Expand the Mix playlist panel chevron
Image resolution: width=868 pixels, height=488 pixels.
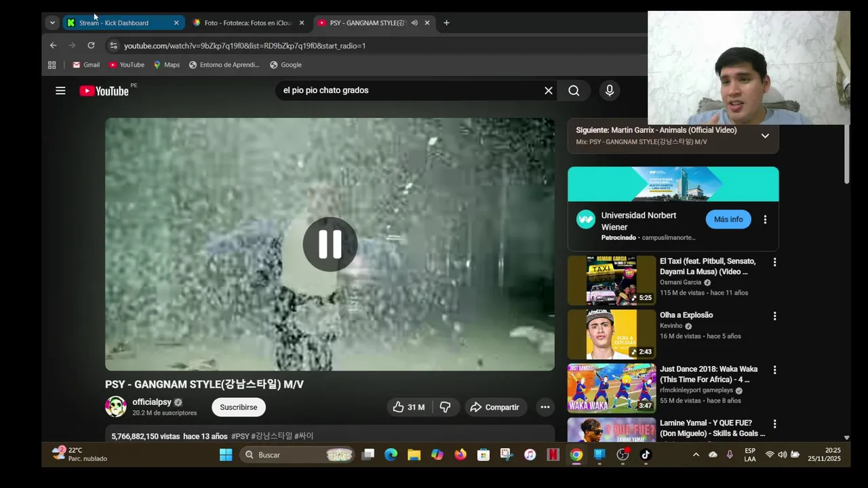[765, 136]
